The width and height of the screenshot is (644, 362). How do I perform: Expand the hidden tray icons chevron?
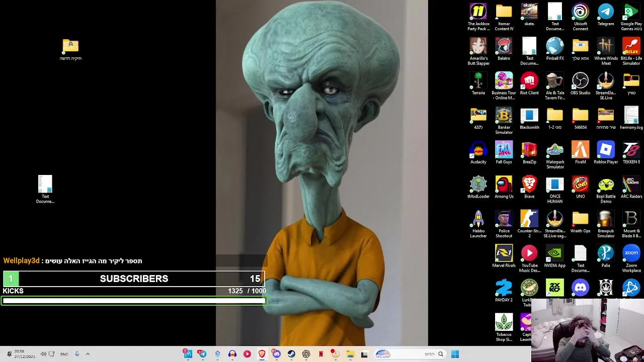point(88,354)
